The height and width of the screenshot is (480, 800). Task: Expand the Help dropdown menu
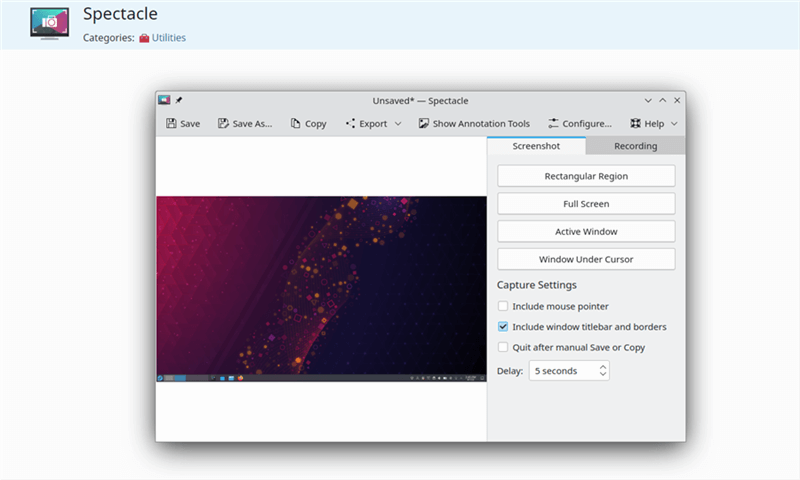654,123
